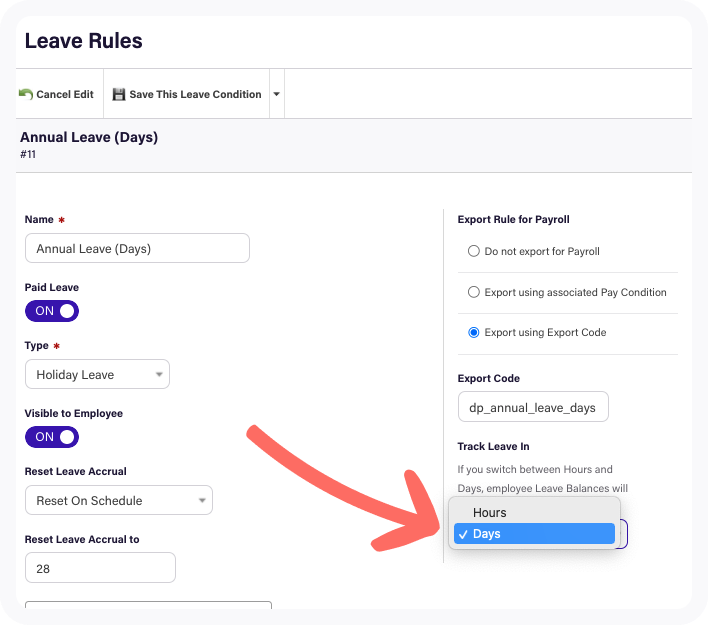Image resolution: width=708 pixels, height=625 pixels.
Task: Expand the arrow beside Save This Leave Condition
Action: tap(277, 94)
